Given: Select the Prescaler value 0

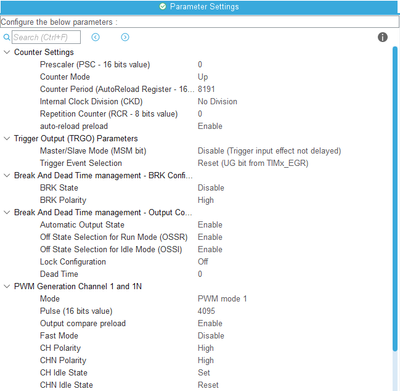Looking at the screenshot, I should pyautogui.click(x=200, y=65).
